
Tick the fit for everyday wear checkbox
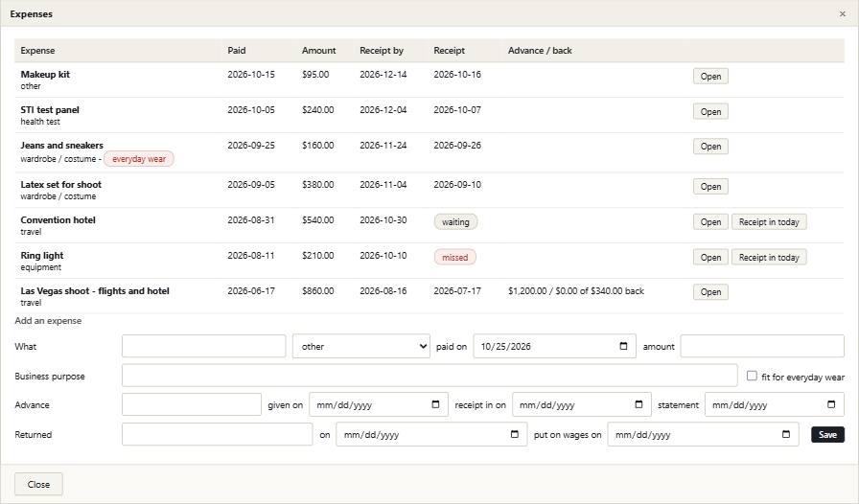pyautogui.click(x=752, y=376)
